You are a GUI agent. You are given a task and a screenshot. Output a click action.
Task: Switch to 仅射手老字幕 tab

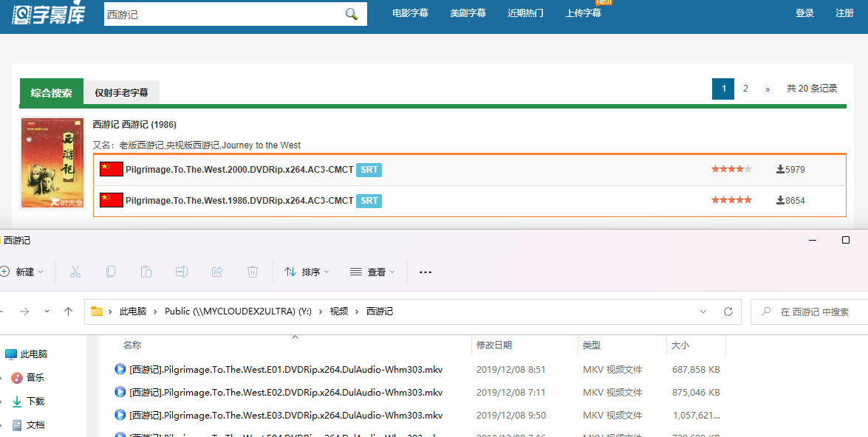[x=121, y=93]
